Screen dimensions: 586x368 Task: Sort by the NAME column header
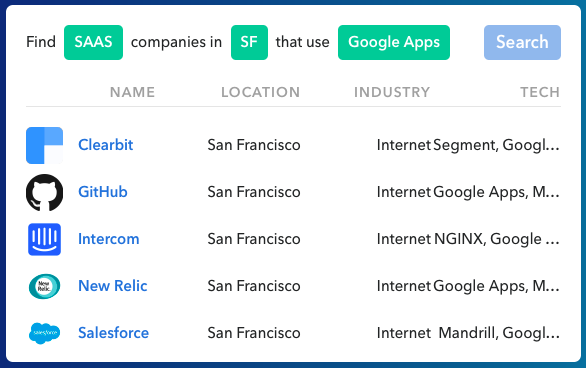point(132,92)
